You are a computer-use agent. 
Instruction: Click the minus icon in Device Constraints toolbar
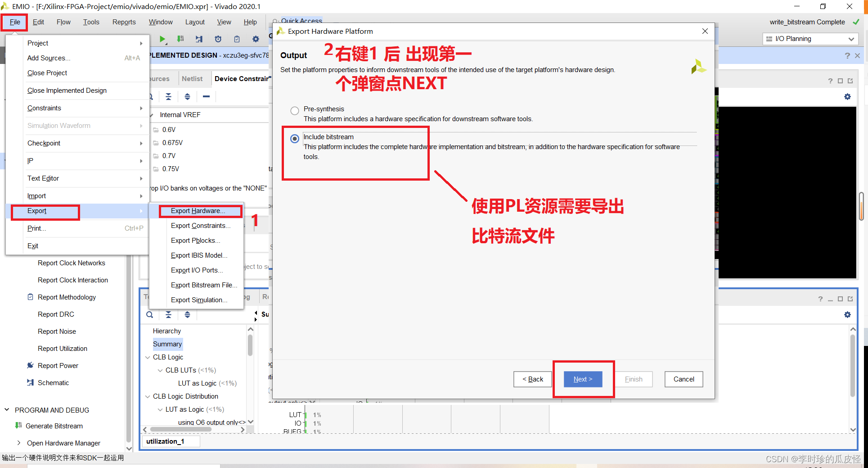tap(206, 96)
